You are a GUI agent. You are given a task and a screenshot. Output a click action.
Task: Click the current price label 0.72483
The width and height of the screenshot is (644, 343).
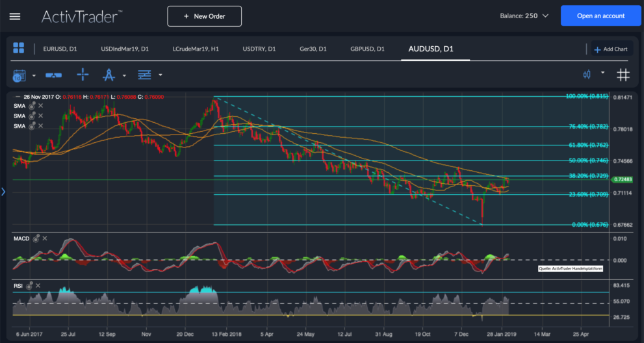click(x=623, y=179)
